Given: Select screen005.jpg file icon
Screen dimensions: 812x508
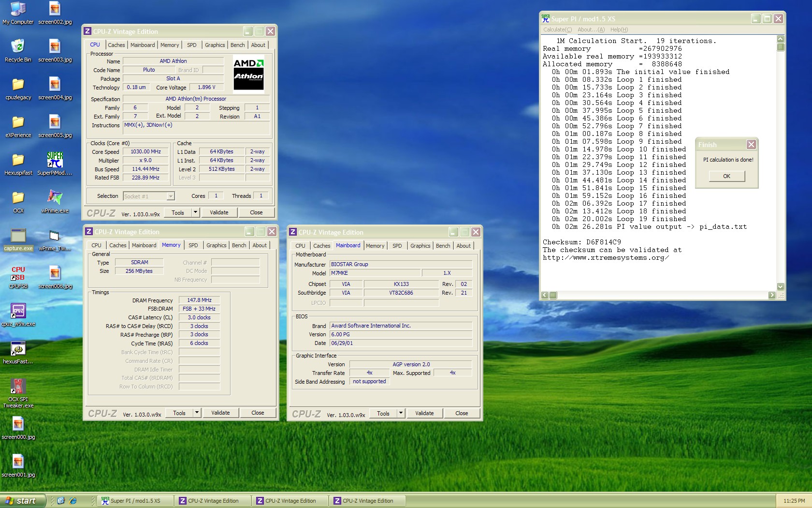Looking at the screenshot, I should [x=55, y=126].
